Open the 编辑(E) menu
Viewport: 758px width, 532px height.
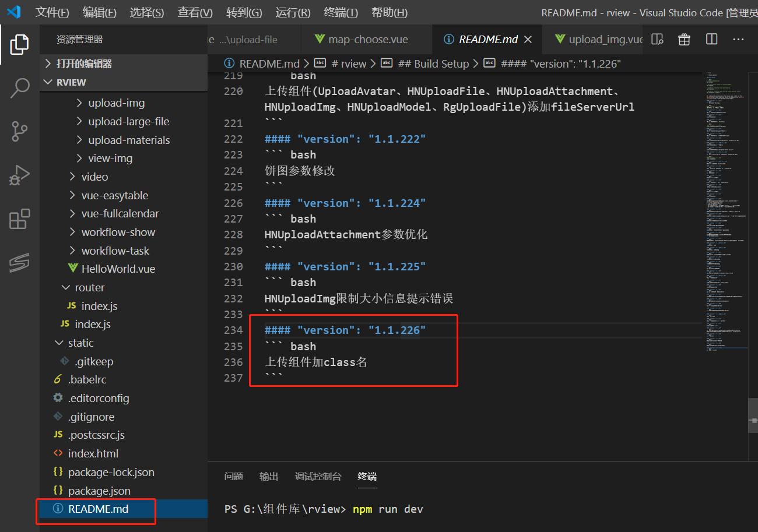click(x=100, y=12)
